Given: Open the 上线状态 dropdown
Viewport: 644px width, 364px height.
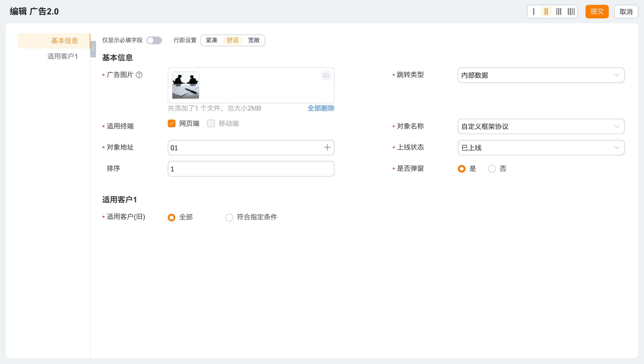Looking at the screenshot, I should (x=541, y=148).
